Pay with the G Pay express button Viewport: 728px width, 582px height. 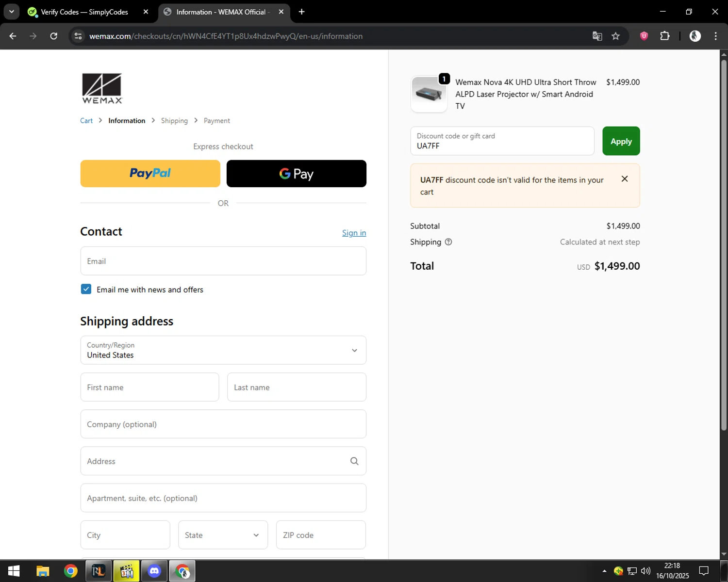point(297,174)
